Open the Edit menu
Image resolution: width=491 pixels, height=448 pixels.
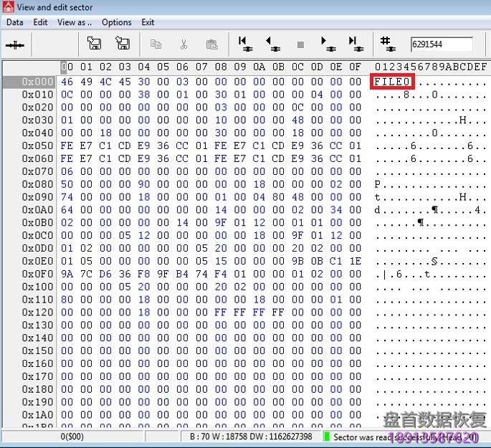pyautogui.click(x=40, y=22)
